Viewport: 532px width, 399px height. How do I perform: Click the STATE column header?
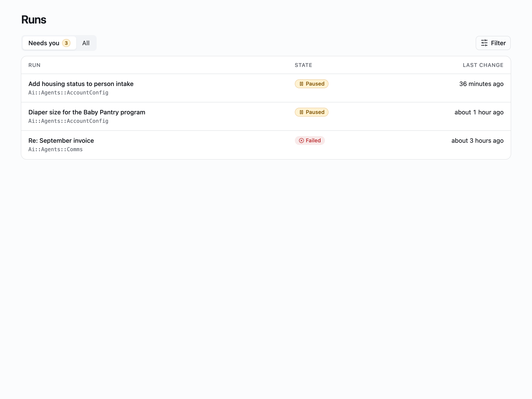point(303,65)
